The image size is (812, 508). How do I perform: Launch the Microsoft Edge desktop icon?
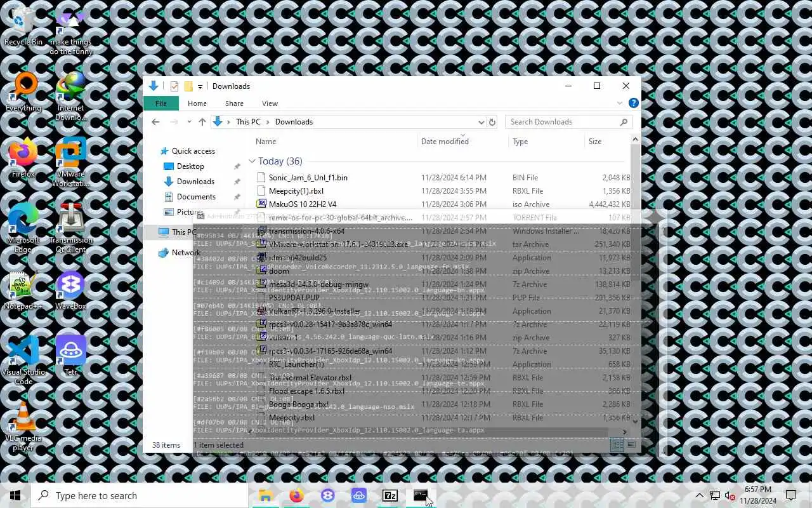click(x=23, y=229)
